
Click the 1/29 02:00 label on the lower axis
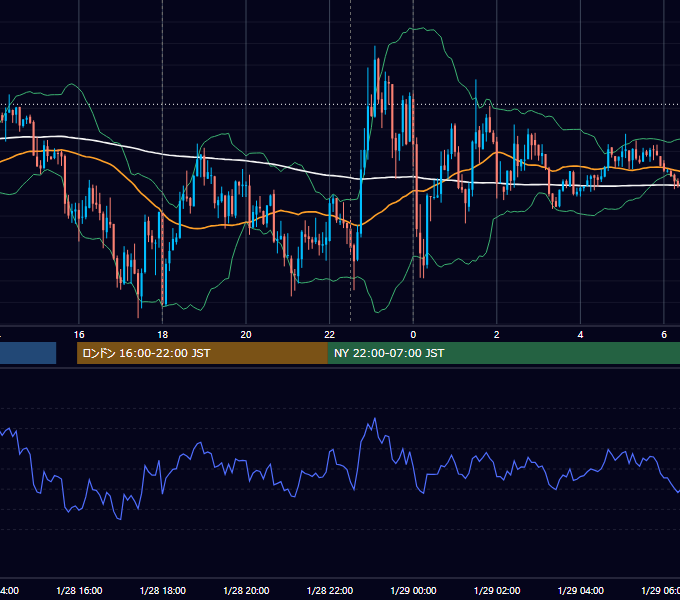coord(497,590)
